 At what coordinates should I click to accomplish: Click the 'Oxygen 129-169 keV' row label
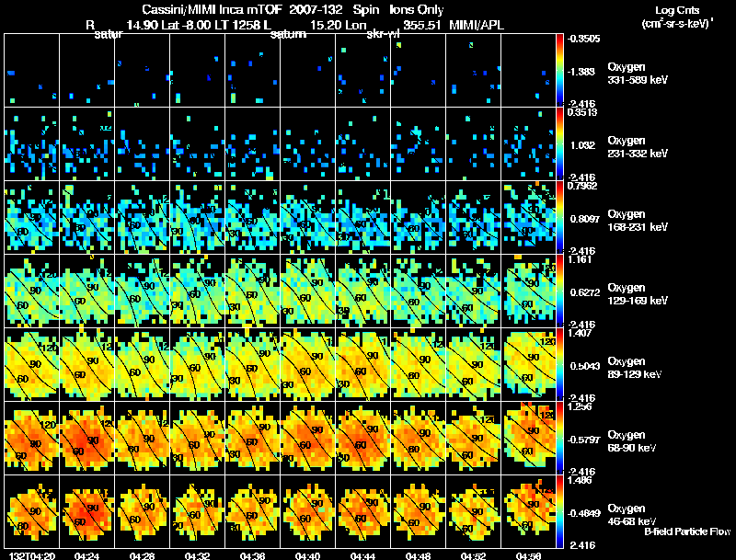point(638,294)
